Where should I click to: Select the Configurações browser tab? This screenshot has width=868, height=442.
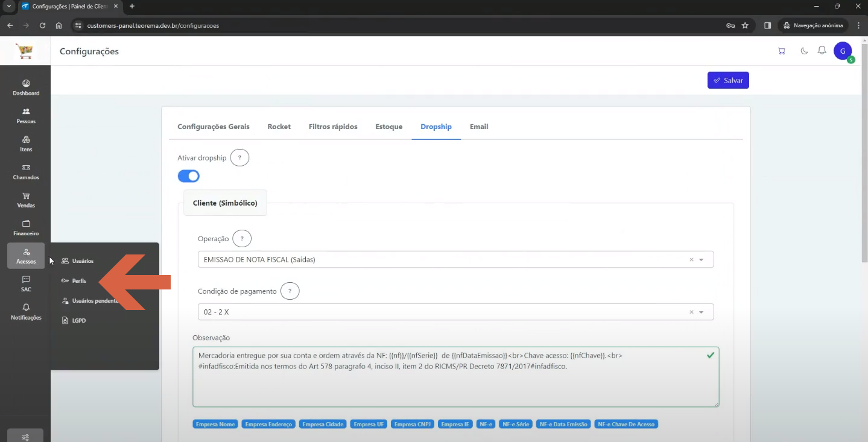click(69, 6)
